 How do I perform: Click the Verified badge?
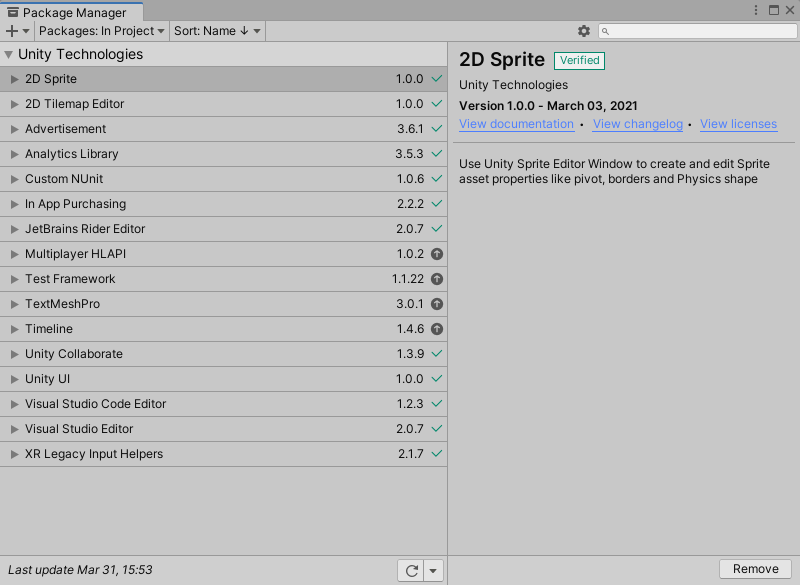pos(580,60)
